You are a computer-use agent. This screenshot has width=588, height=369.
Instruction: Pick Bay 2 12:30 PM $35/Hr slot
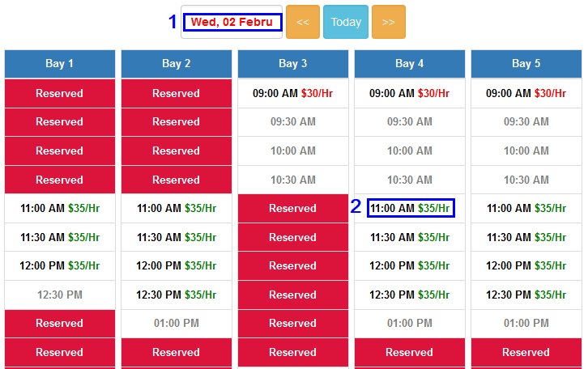tap(177, 295)
